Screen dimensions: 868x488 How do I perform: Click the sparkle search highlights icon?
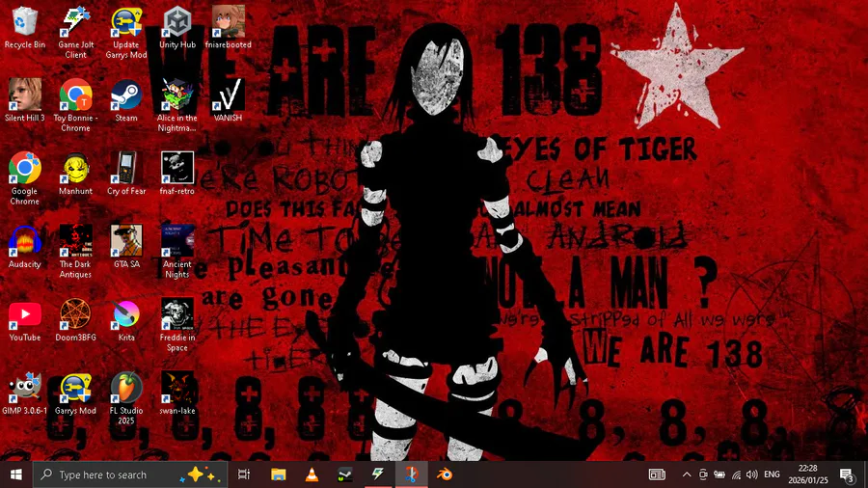click(199, 474)
